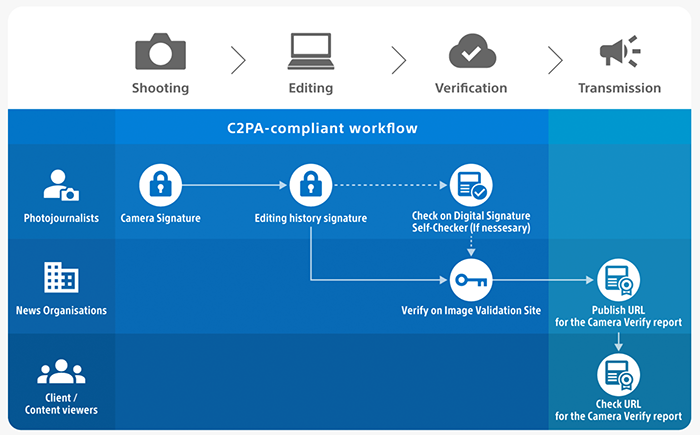The height and width of the screenshot is (435, 700).
Task: Click the key icon for Image Validation
Action: [470, 279]
